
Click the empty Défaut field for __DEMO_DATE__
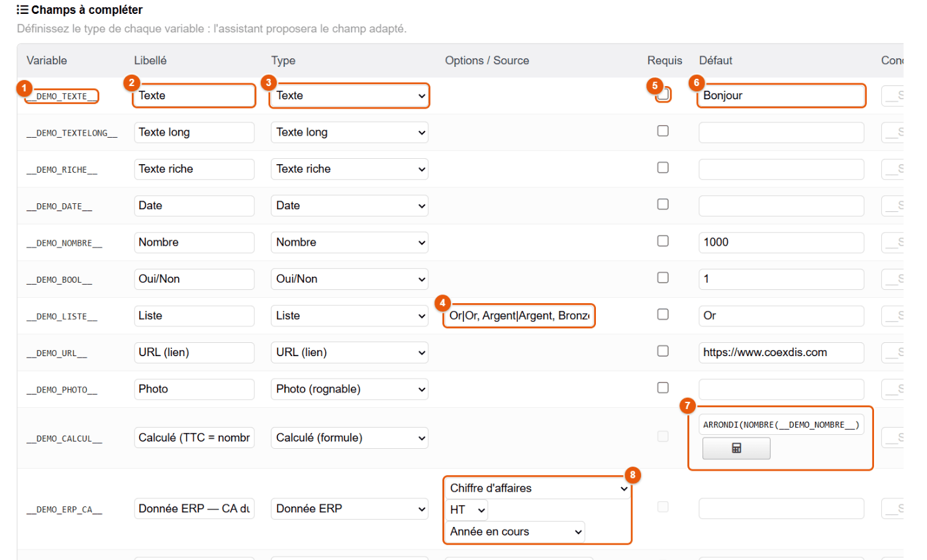[781, 206]
